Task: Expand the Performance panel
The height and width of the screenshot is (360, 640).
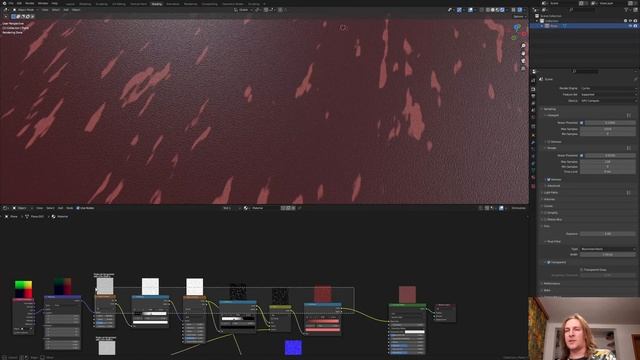Action: click(x=552, y=284)
